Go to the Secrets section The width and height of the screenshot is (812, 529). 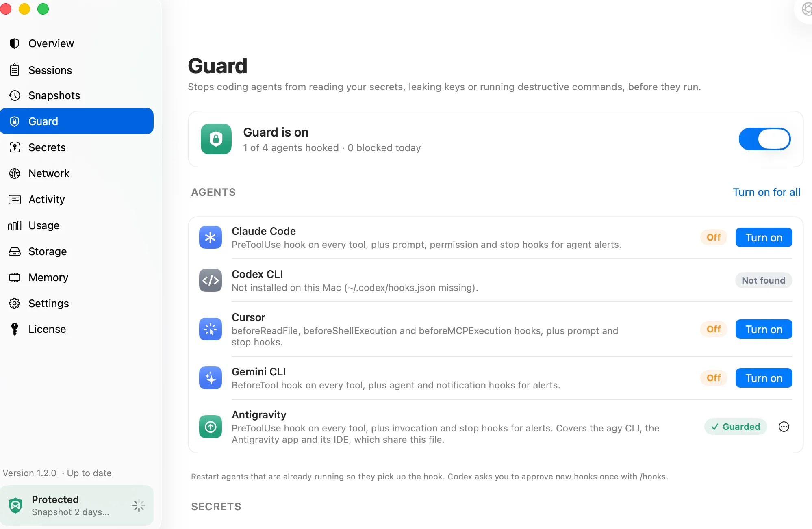77,147
